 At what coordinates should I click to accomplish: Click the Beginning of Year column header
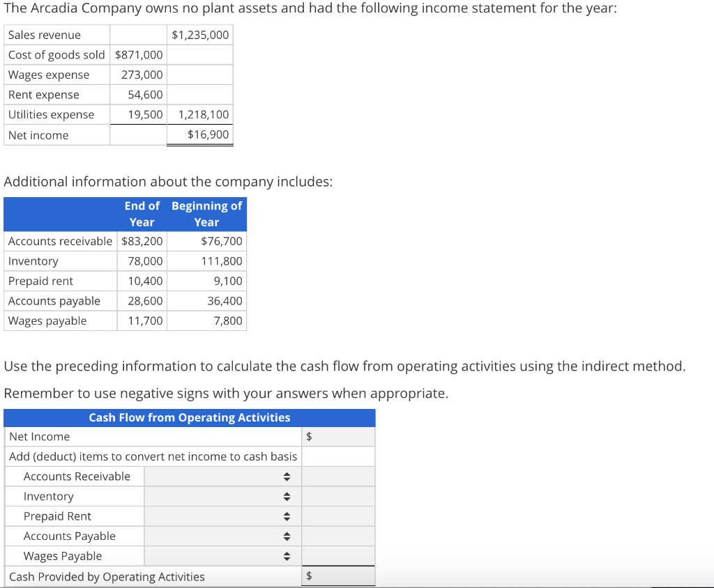click(206, 214)
